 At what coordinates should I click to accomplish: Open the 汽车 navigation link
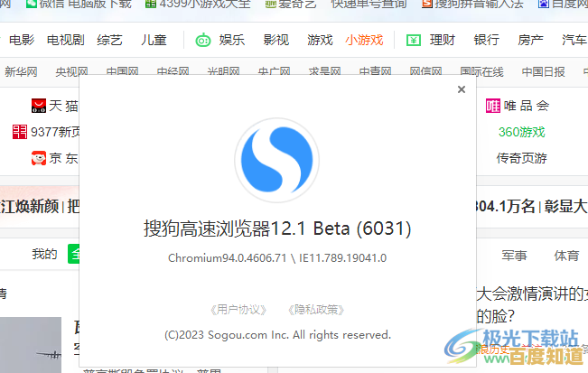pos(574,40)
